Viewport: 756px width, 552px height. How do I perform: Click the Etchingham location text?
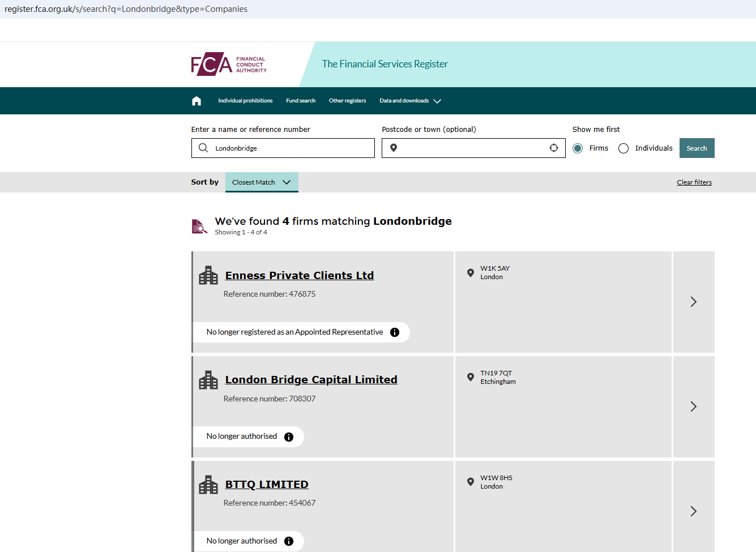click(x=498, y=382)
